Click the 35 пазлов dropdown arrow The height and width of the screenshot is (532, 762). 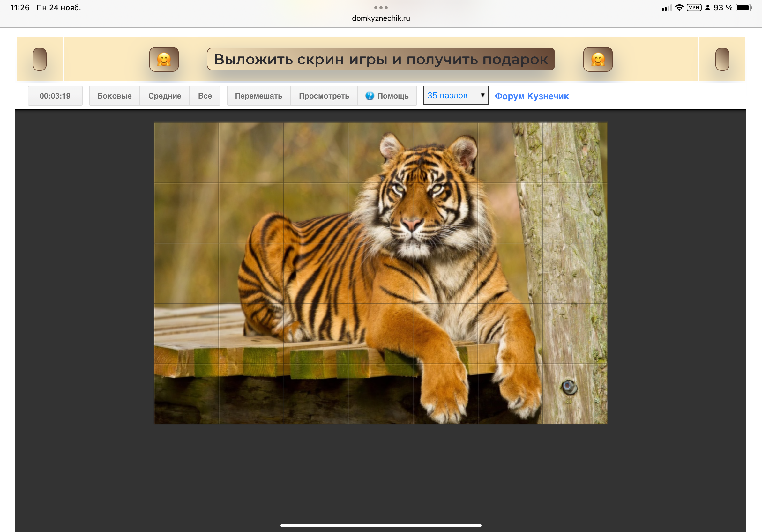(482, 95)
